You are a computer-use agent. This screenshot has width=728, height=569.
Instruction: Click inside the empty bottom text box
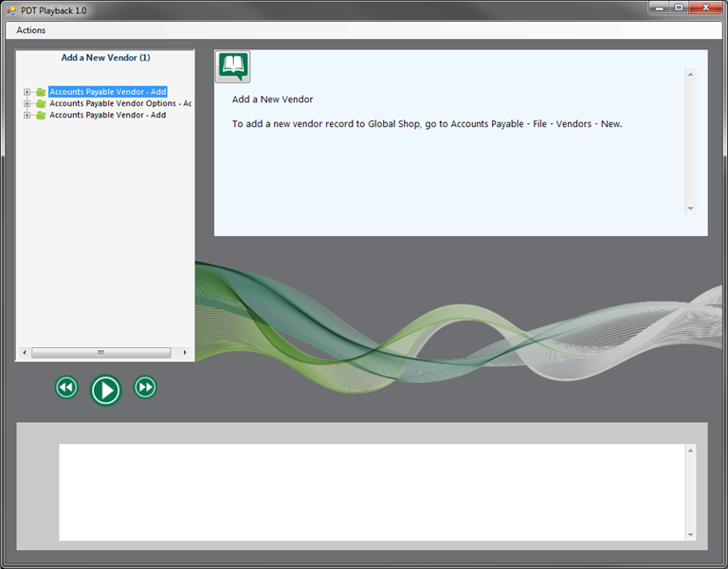pos(372,492)
